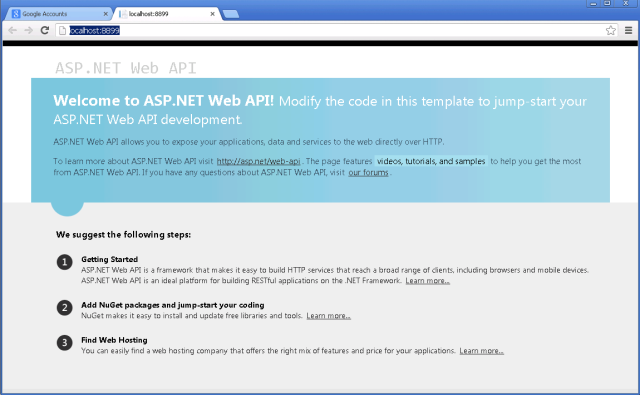Click the Getting Started heading
Screen dimensions: 640x395
[x=109, y=260]
